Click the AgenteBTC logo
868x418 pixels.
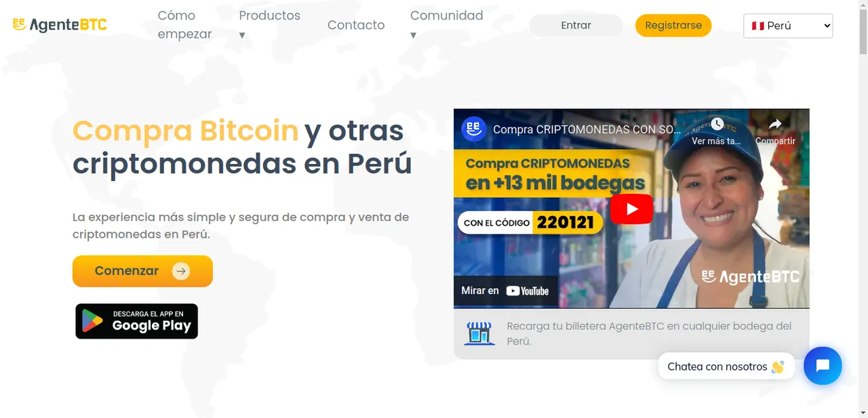tap(60, 25)
